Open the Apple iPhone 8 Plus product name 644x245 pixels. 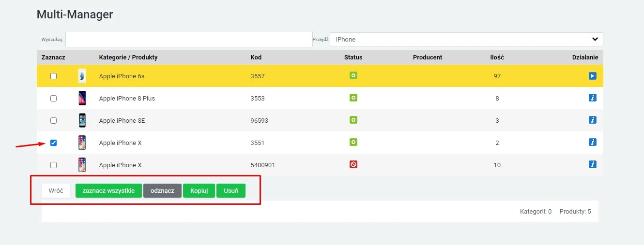[127, 98]
